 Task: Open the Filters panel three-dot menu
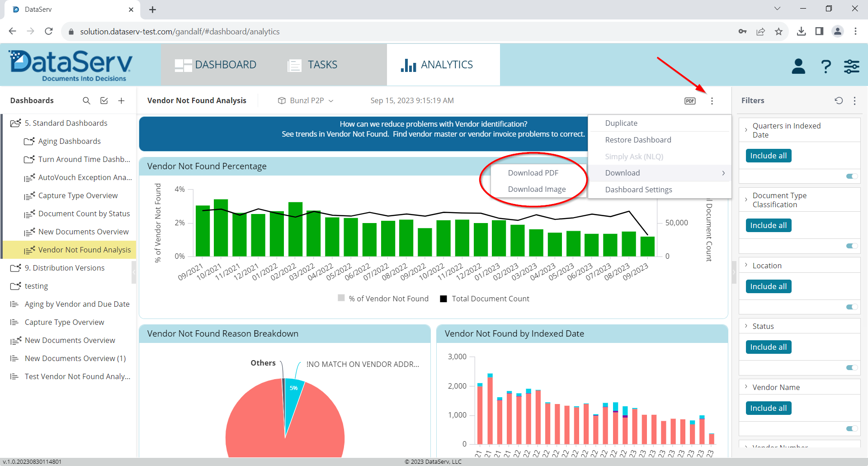pyautogui.click(x=854, y=100)
